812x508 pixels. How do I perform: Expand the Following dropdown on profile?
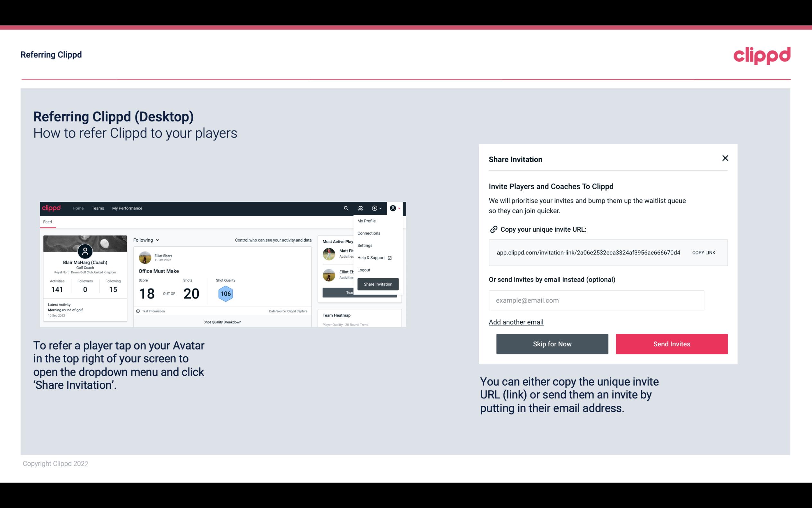(145, 240)
